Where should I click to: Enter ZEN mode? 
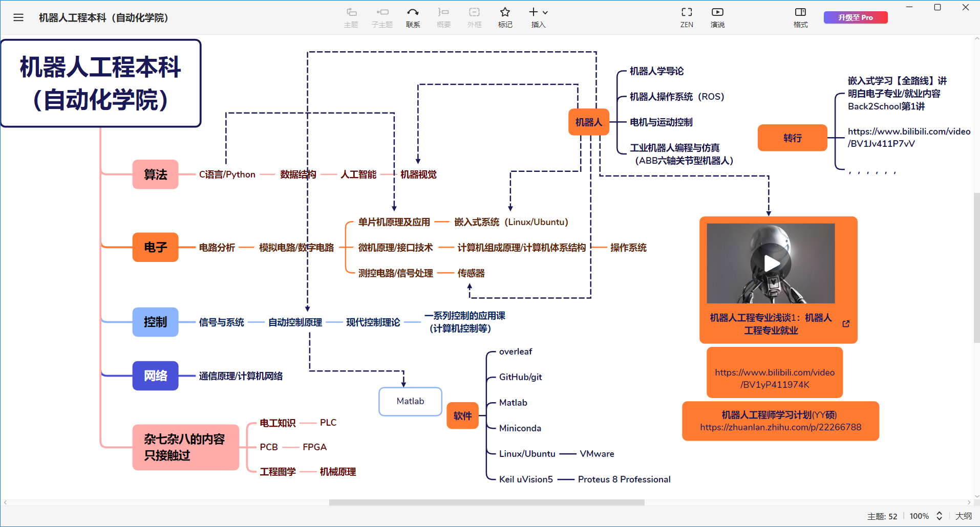click(687, 17)
